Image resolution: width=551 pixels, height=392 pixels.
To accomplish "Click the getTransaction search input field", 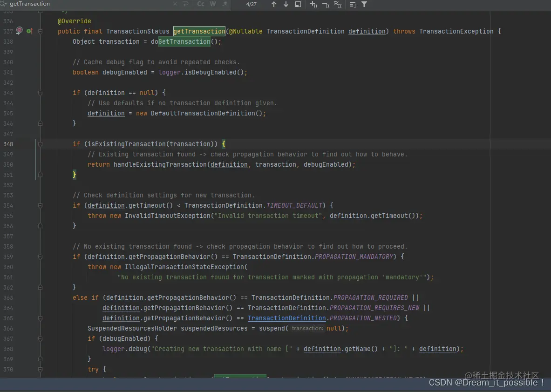I will pyautogui.click(x=89, y=4).
